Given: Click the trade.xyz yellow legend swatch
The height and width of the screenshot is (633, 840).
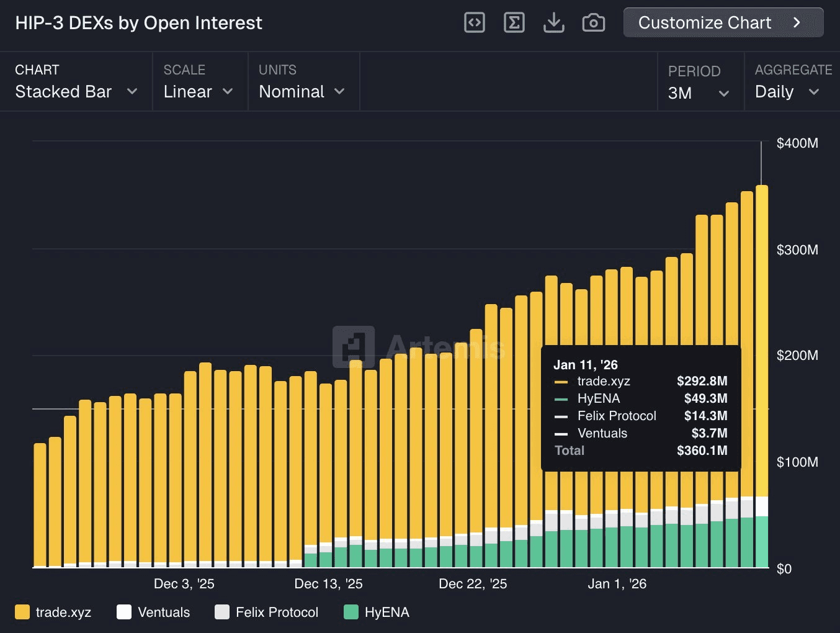Looking at the screenshot, I should [x=22, y=612].
